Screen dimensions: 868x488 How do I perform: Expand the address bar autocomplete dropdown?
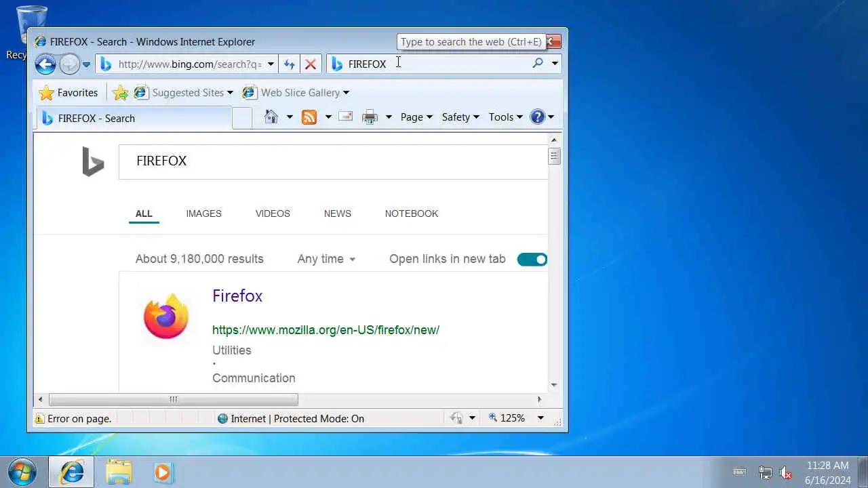[271, 64]
